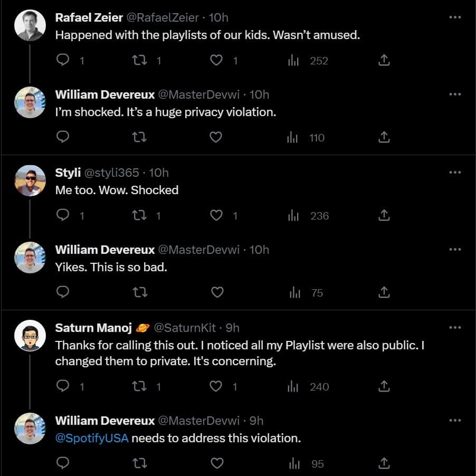Expand more options on Saturn Manoj's tweet
Image resolution: width=476 pixels, height=476 pixels.
454,327
